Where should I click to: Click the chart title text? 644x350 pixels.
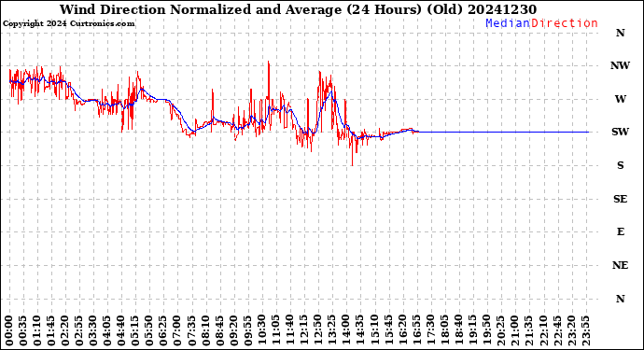click(298, 9)
